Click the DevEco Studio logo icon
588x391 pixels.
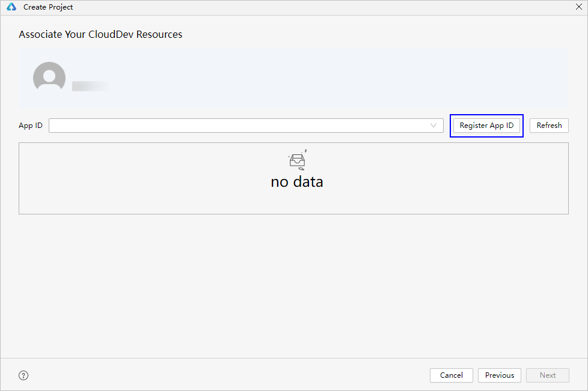click(x=11, y=7)
